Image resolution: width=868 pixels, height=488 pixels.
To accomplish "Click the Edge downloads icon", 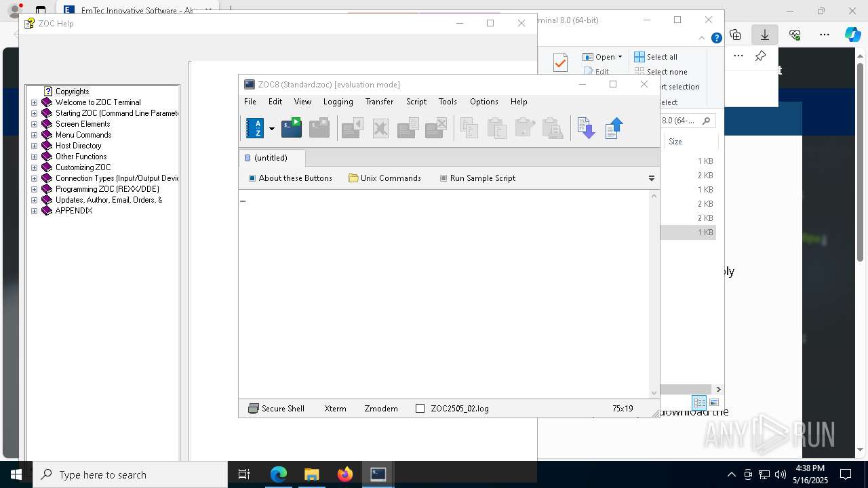I will pos(764,35).
